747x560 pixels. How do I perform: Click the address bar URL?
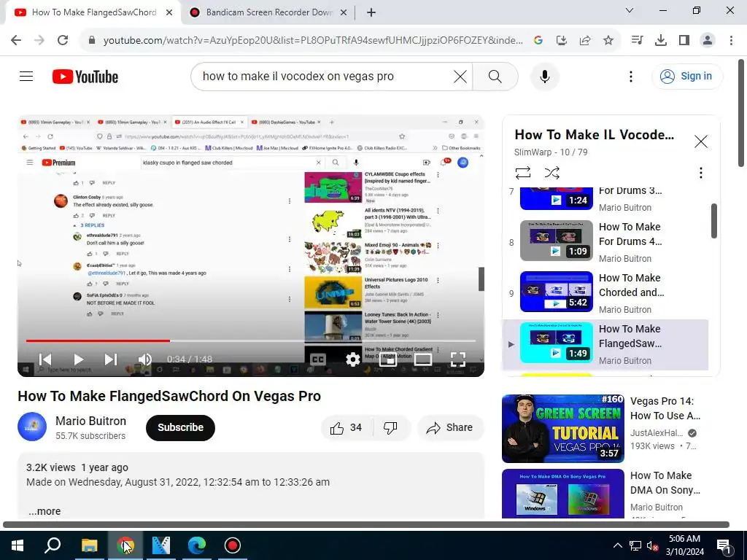(313, 41)
